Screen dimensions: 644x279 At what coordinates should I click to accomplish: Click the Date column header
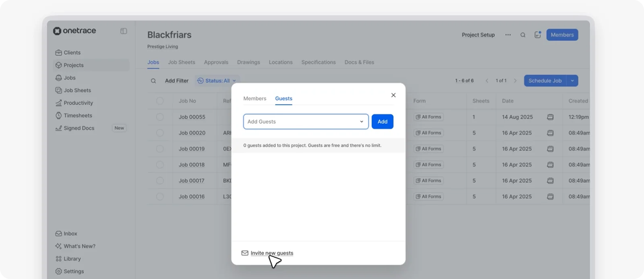508,101
